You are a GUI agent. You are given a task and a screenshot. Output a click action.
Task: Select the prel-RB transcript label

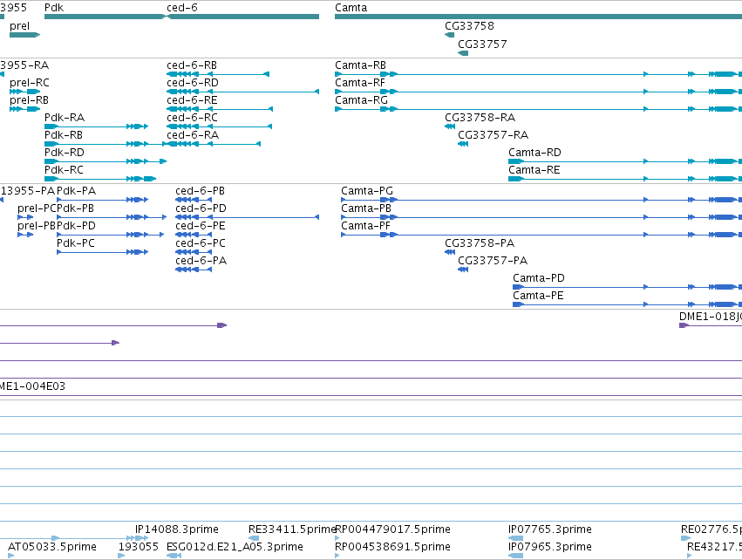pyautogui.click(x=29, y=100)
